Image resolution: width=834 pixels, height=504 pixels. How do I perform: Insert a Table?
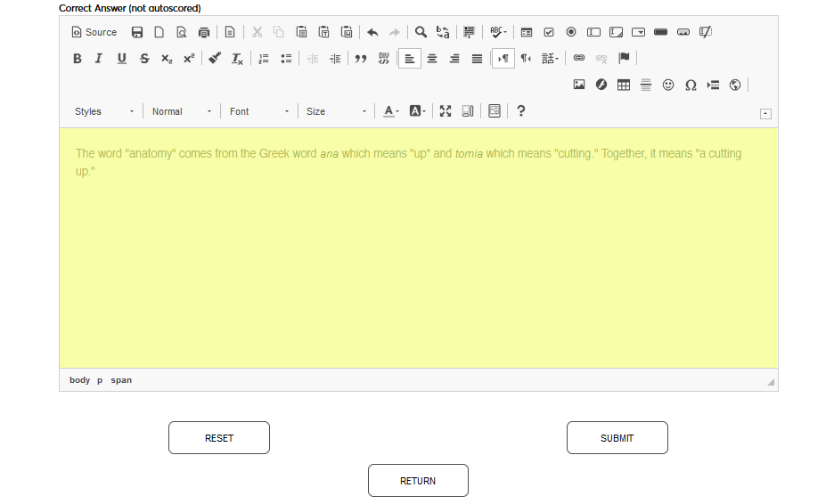(x=624, y=85)
